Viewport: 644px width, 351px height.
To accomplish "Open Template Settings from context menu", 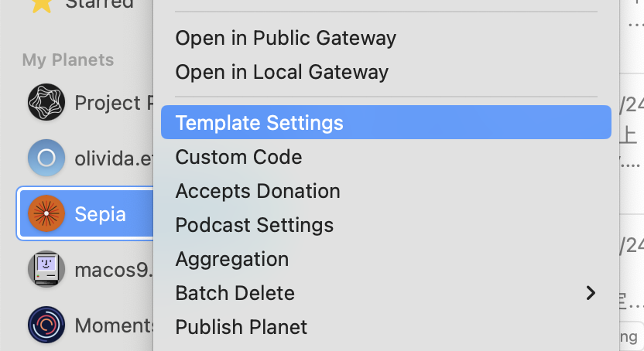I will tap(259, 123).
